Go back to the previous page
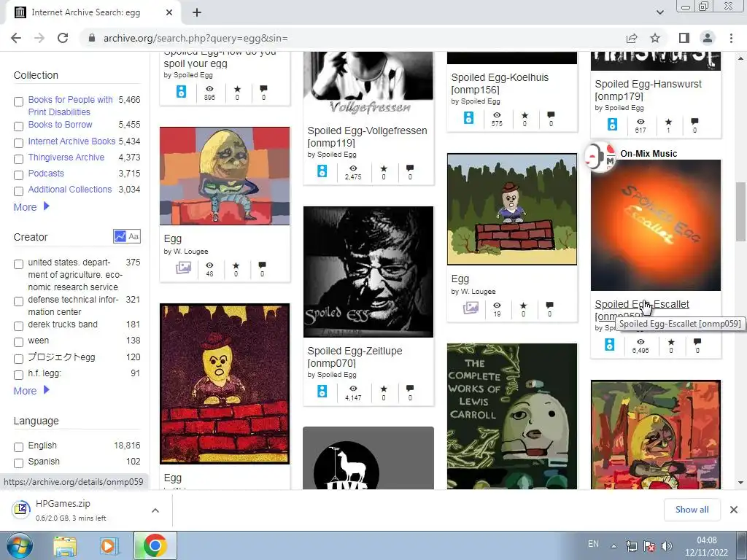 (16, 38)
